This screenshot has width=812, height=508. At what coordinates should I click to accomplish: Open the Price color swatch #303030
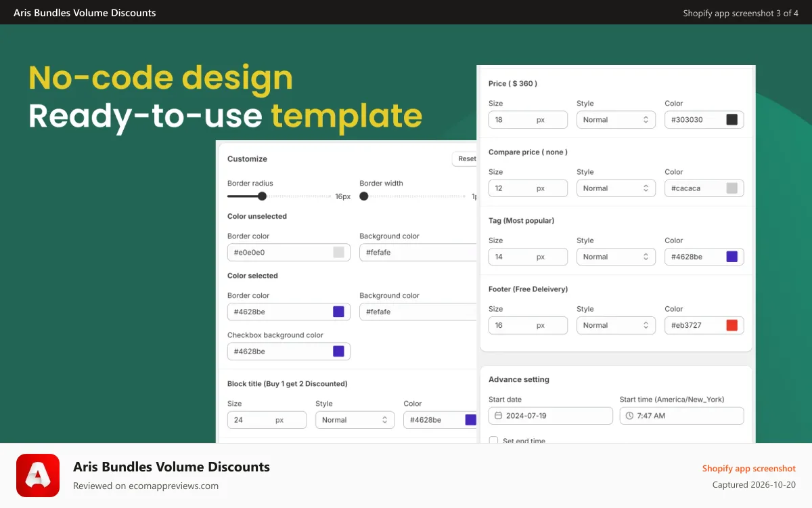click(x=731, y=120)
